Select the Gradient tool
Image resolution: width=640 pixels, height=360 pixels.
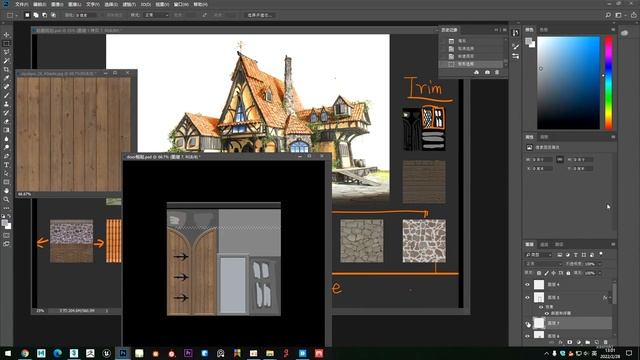pos(7,130)
